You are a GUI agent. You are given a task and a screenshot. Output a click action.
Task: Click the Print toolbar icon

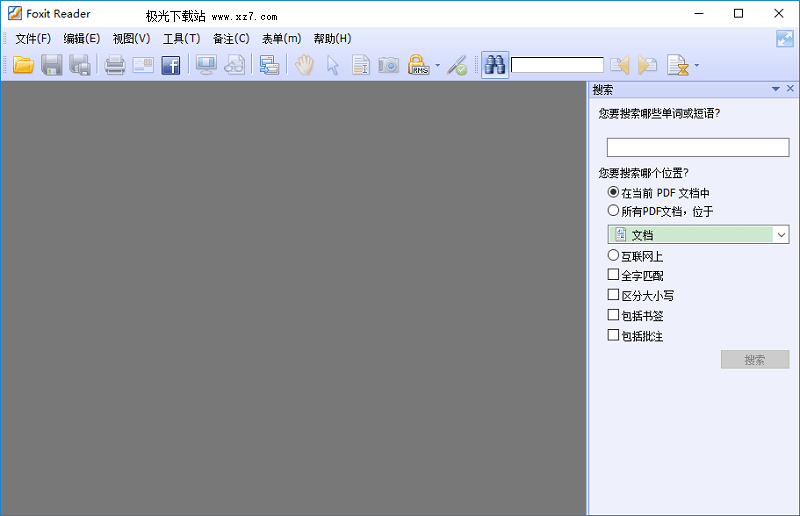point(115,65)
